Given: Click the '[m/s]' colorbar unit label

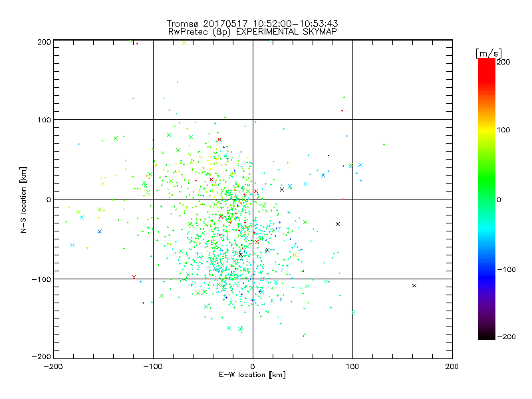Looking at the screenshot, I should pos(489,53).
